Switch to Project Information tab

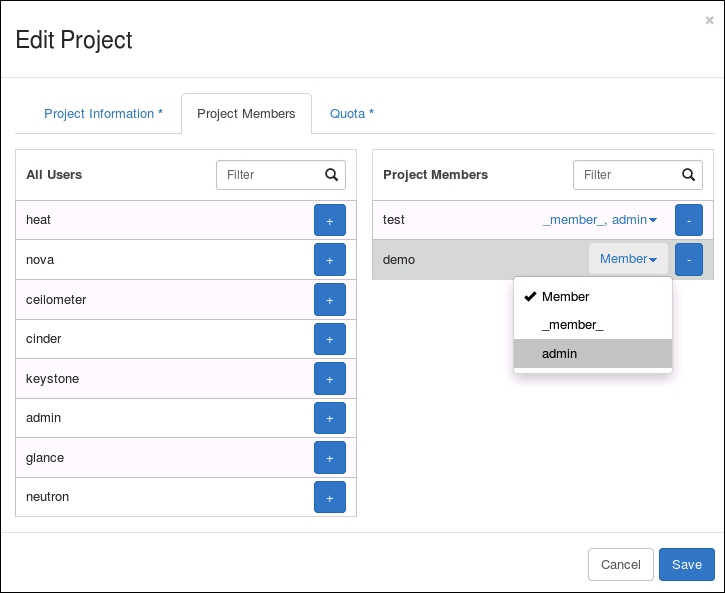point(104,114)
